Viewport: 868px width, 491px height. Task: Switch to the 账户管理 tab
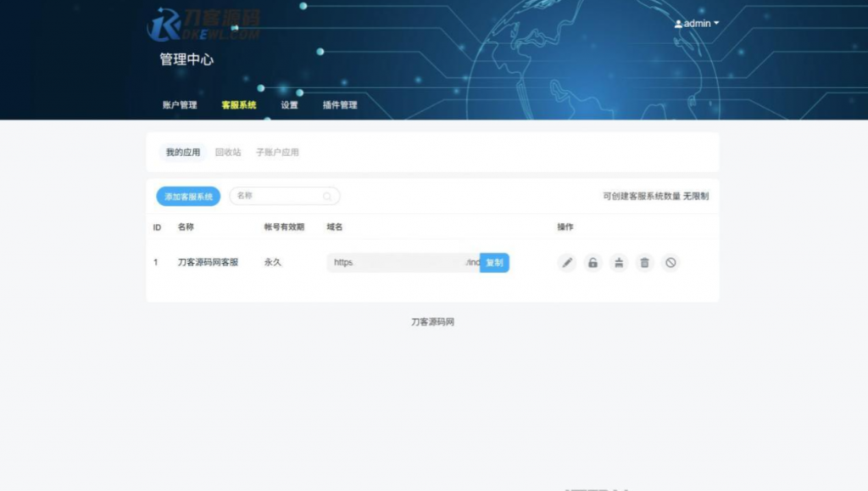[x=181, y=105]
